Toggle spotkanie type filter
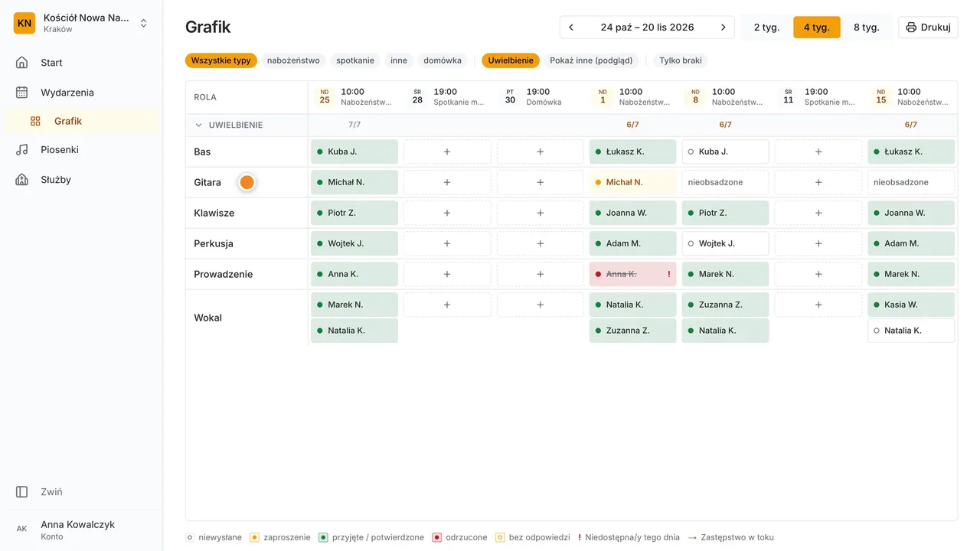 pos(355,60)
